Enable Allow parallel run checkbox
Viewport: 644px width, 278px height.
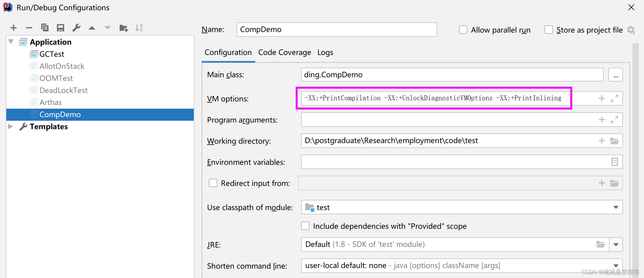(x=463, y=30)
